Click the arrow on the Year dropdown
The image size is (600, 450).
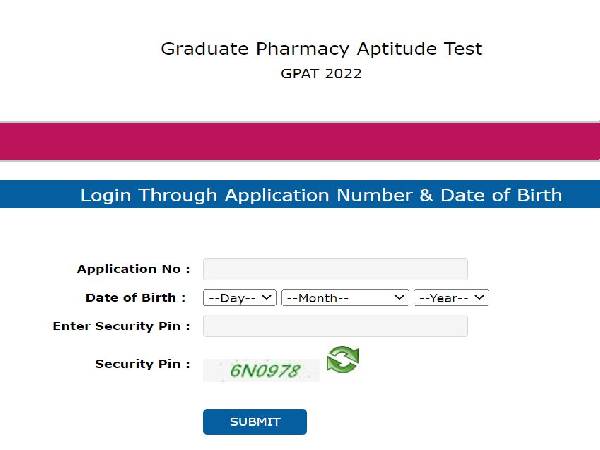pyautogui.click(x=480, y=298)
